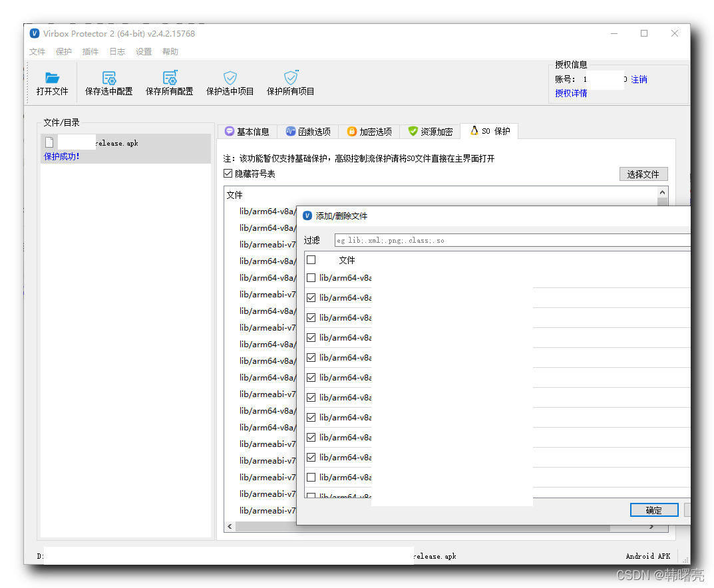Switch to the SO 保护 tab
The image size is (714, 588).
(490, 131)
